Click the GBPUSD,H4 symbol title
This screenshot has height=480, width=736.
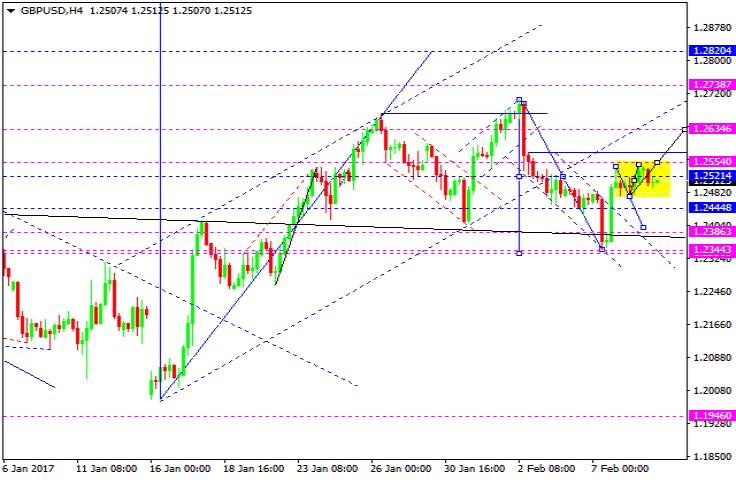pyautogui.click(x=52, y=10)
